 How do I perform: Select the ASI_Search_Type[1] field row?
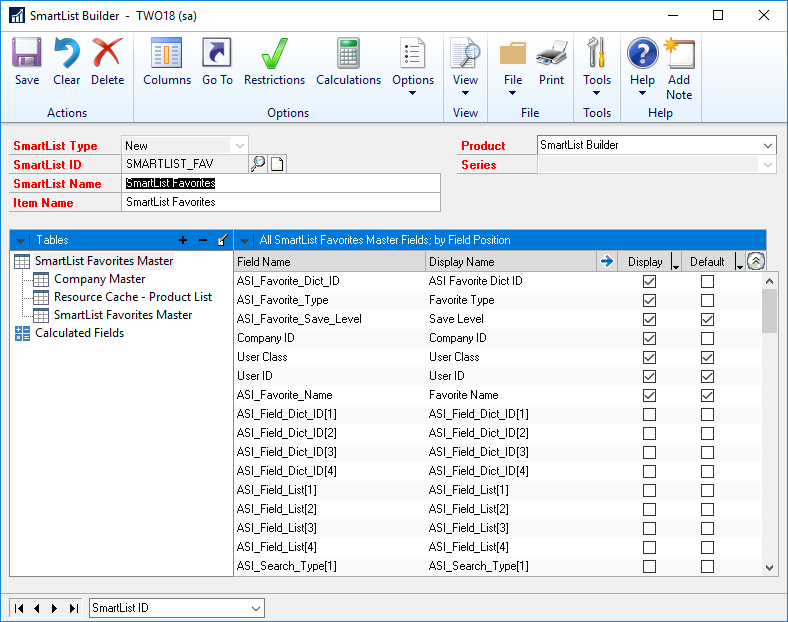coord(498,566)
